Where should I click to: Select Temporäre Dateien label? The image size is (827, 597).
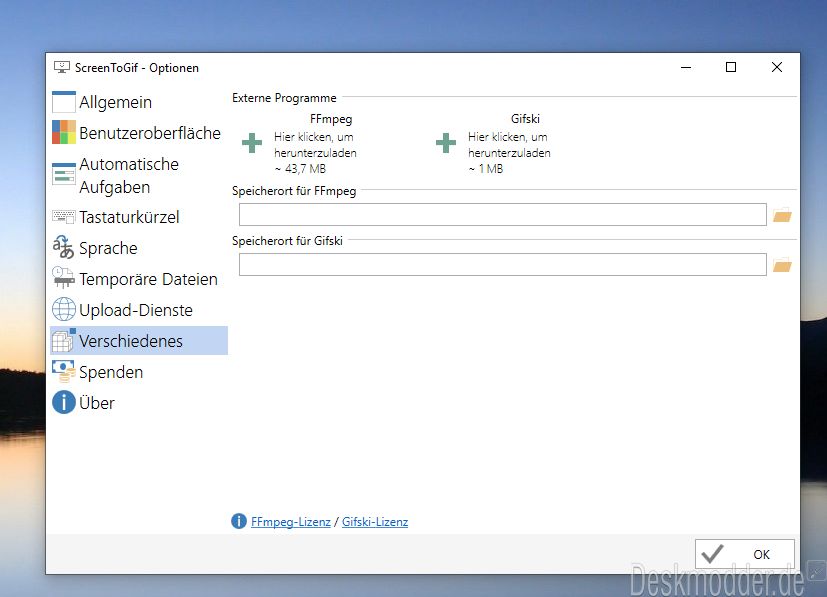pos(148,279)
